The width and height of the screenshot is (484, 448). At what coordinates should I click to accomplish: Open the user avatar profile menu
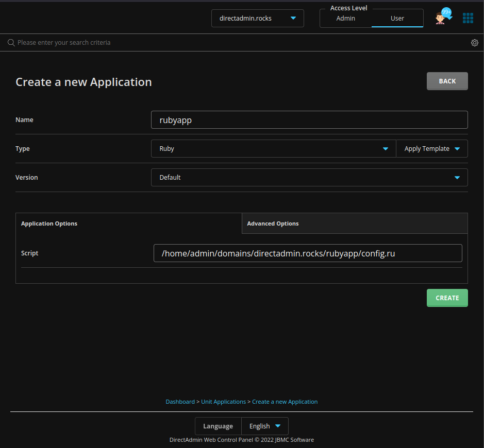[x=439, y=19]
